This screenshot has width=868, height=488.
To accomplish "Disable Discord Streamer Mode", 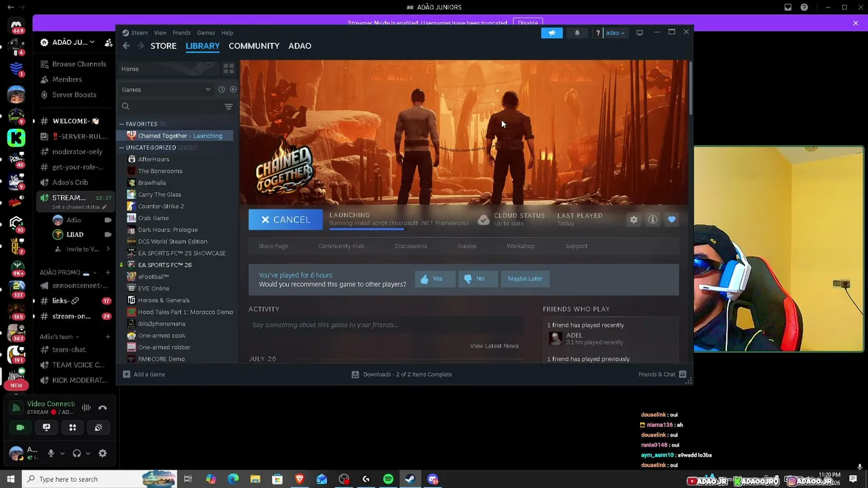I will click(528, 23).
